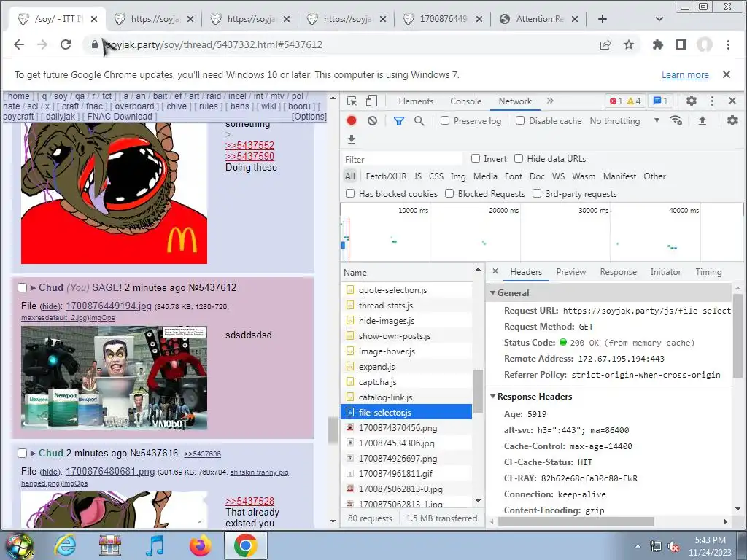Filter requests by Img type
747x560 pixels.
tap(458, 176)
